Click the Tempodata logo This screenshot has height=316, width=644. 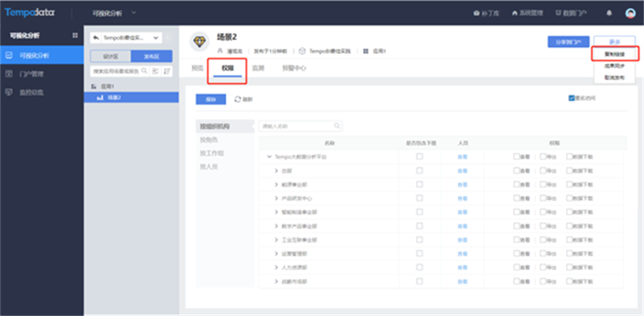click(30, 12)
